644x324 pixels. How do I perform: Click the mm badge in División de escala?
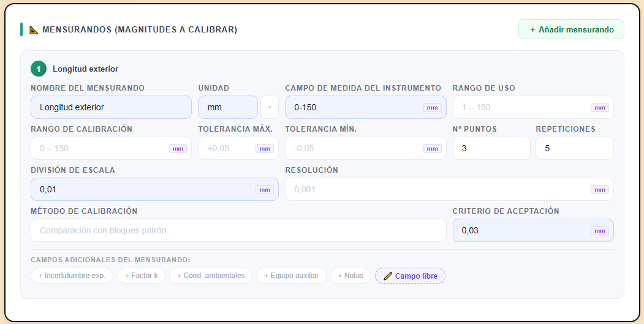tap(265, 190)
